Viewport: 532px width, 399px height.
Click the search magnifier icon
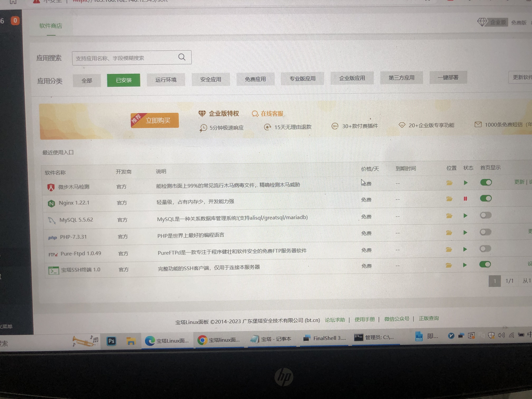click(x=182, y=57)
